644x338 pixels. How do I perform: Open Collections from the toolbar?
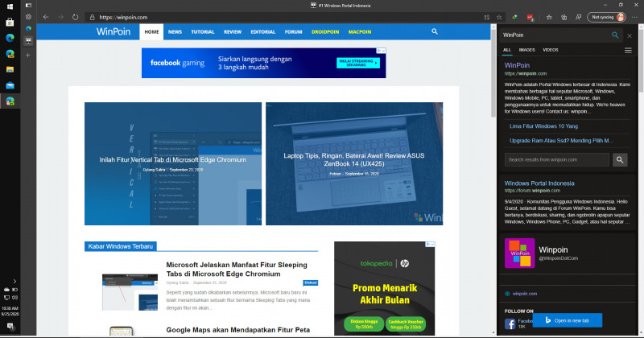click(564, 17)
